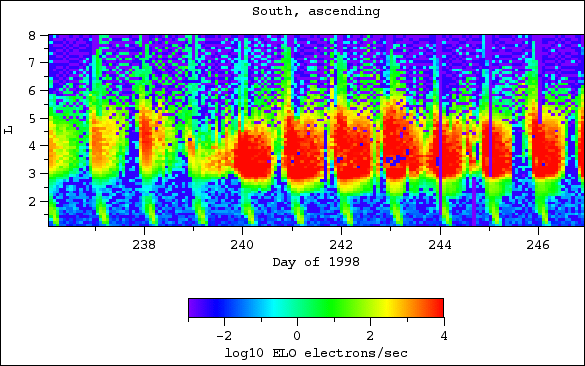Click the x-axis tick label 242

tap(341, 245)
